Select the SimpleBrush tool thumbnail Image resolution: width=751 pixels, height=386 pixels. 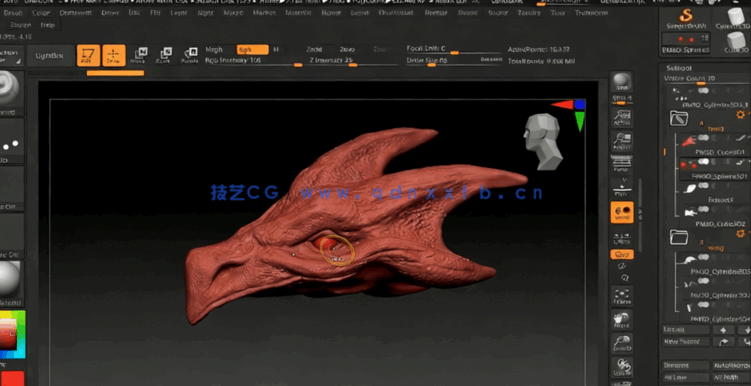[685, 19]
